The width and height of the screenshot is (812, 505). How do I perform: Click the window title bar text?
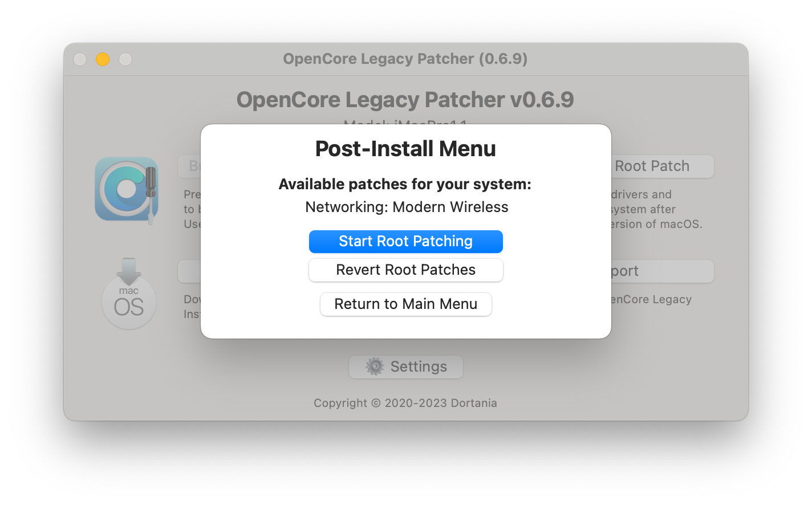point(405,59)
